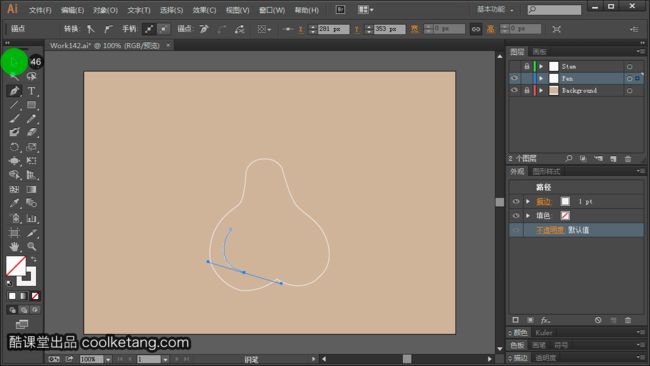Click the stroke color swatch in Appearance panel
The image size is (650, 366).
click(x=565, y=201)
